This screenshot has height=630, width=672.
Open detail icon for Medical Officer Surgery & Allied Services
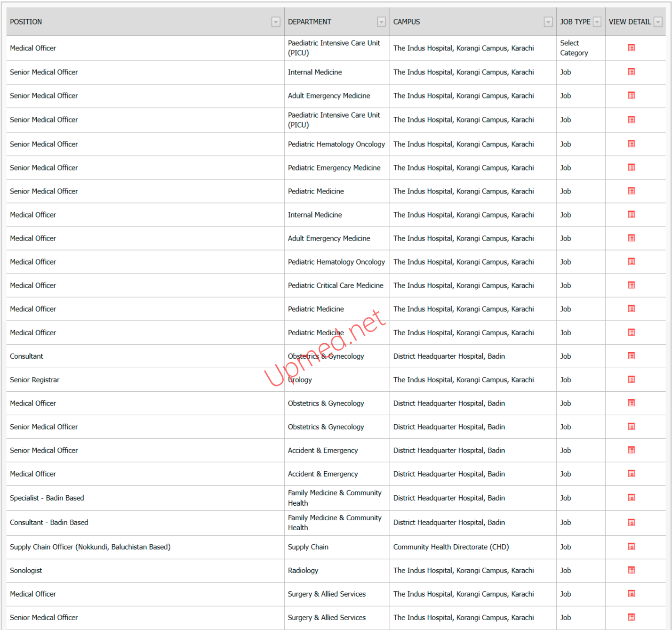point(631,594)
